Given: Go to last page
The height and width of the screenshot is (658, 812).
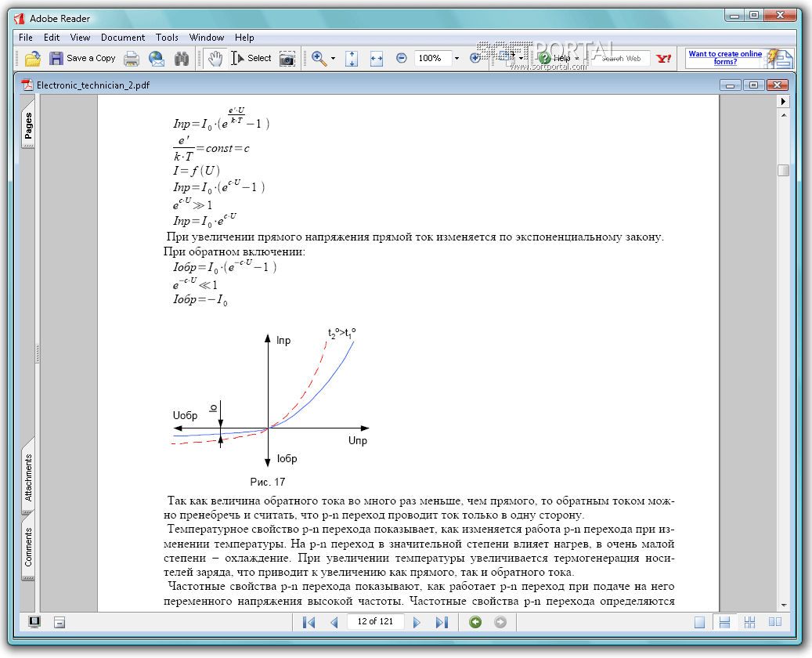Looking at the screenshot, I should pos(442,622).
